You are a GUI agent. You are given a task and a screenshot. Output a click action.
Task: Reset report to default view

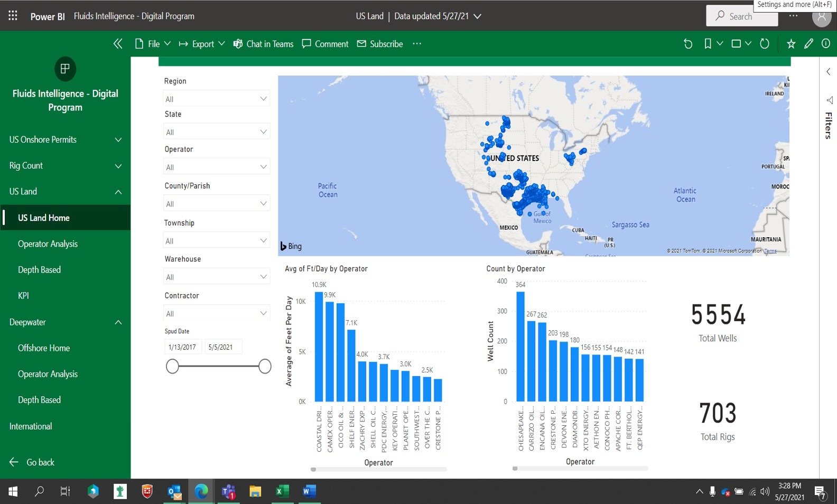point(688,44)
